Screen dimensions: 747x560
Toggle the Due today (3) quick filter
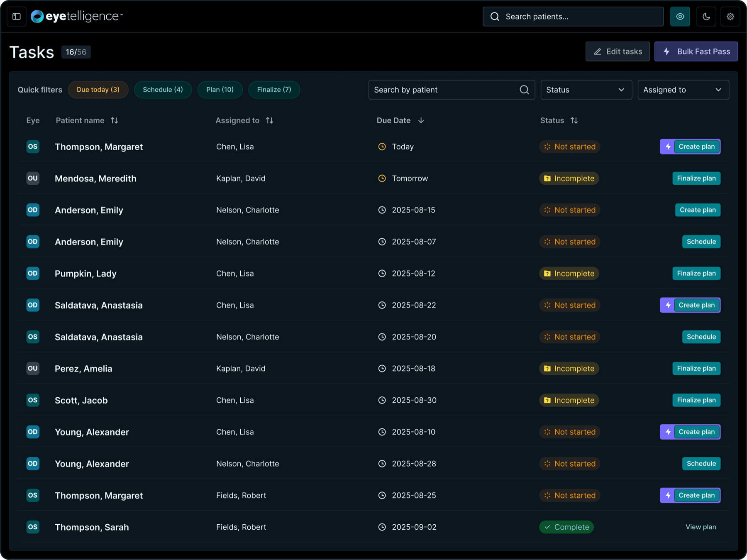pos(98,90)
